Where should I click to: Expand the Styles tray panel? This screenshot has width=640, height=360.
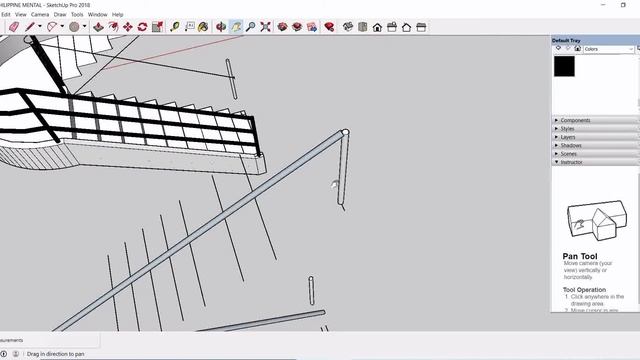pos(596,129)
